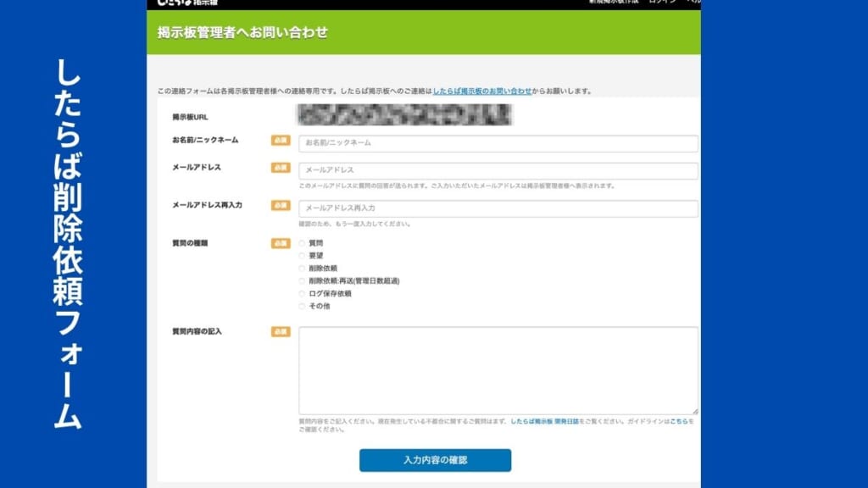
Task: Select the ログ保存依頼 radio button
Action: point(302,294)
